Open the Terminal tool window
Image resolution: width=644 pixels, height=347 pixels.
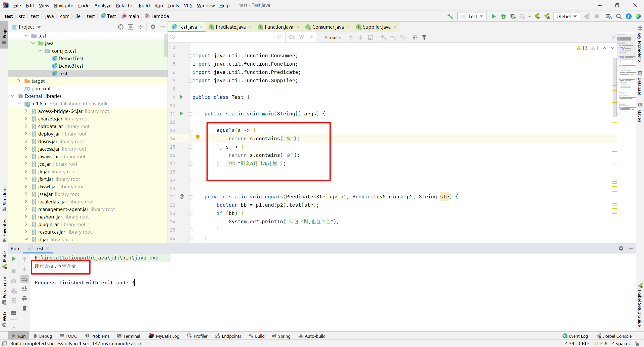pos(129,336)
